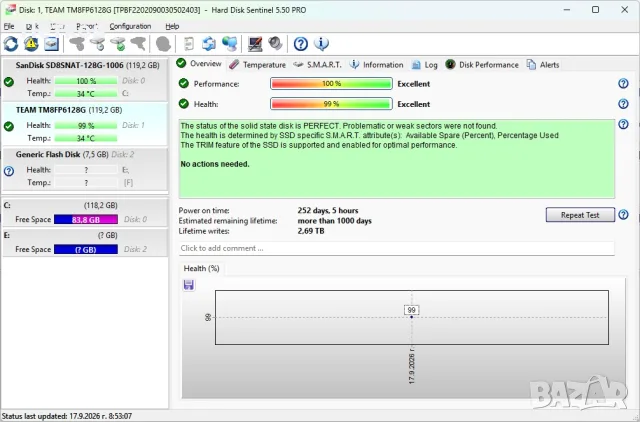Image resolution: width=640 pixels, height=422 pixels.
Task: Click green check status icon for SanDisk disk
Action: pos(9,82)
